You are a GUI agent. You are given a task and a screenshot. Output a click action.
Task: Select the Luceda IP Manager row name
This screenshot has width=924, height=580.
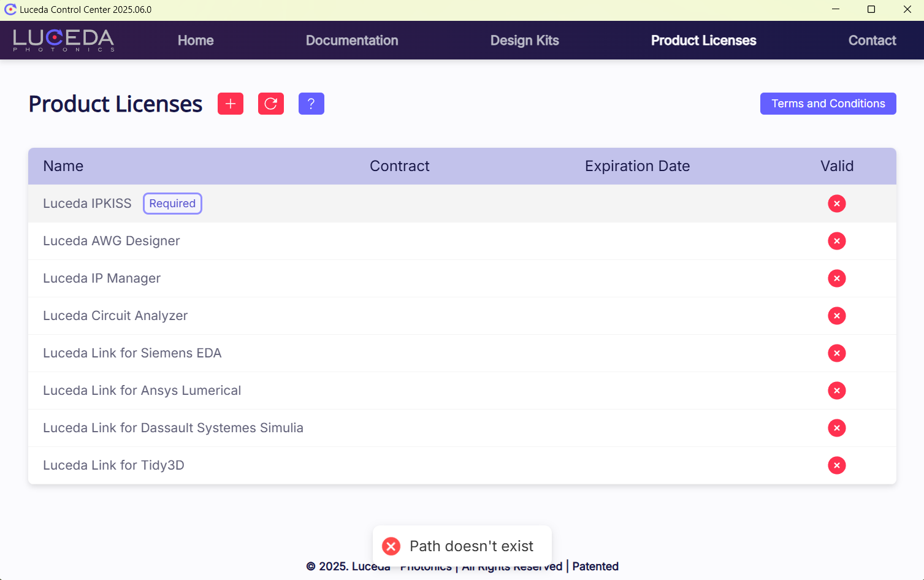pos(102,278)
